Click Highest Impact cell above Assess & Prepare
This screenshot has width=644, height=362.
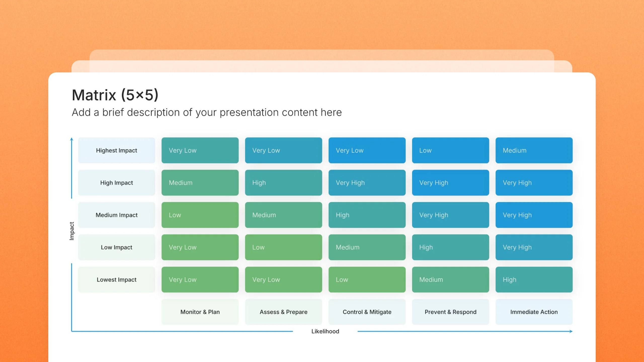pos(284,150)
